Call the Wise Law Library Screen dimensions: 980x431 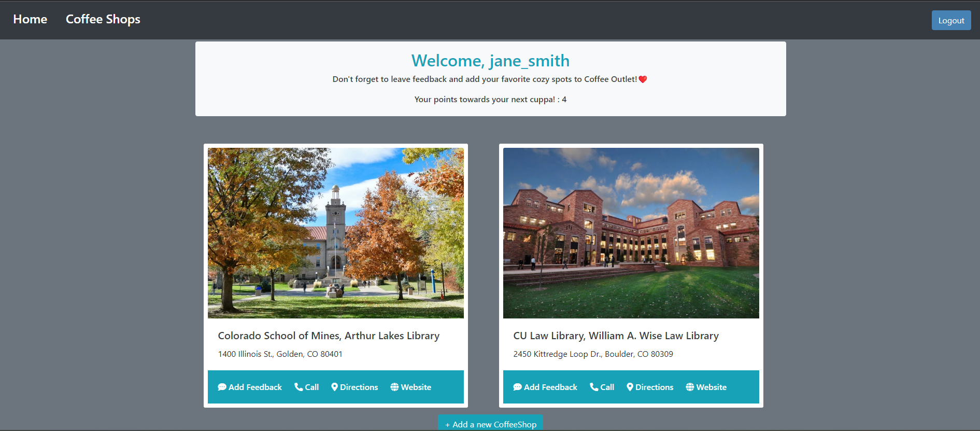[602, 387]
